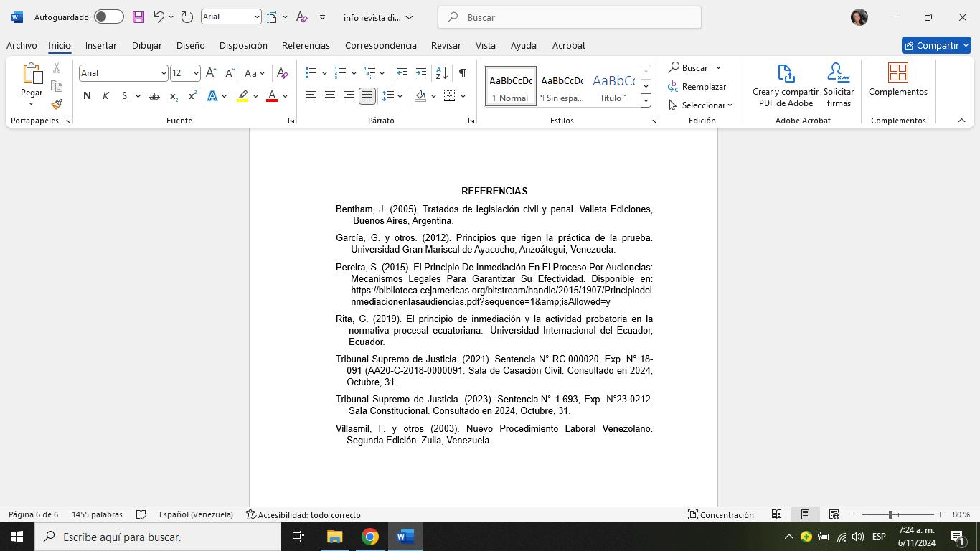Image resolution: width=980 pixels, height=551 pixels.
Task: Decrease font size with the smaller A
Action: (230, 73)
